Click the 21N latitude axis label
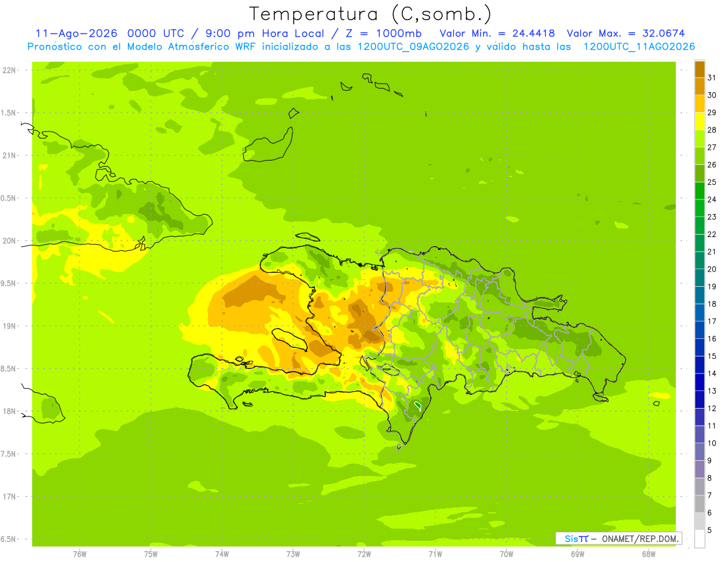Screen dimensions: 728x562 click(x=10, y=155)
